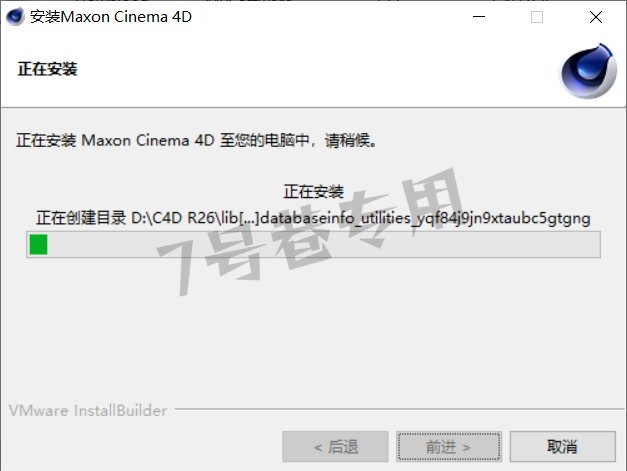Click the empty portion of the progress bar
The width and height of the screenshot is (627, 471).
pos(323,244)
